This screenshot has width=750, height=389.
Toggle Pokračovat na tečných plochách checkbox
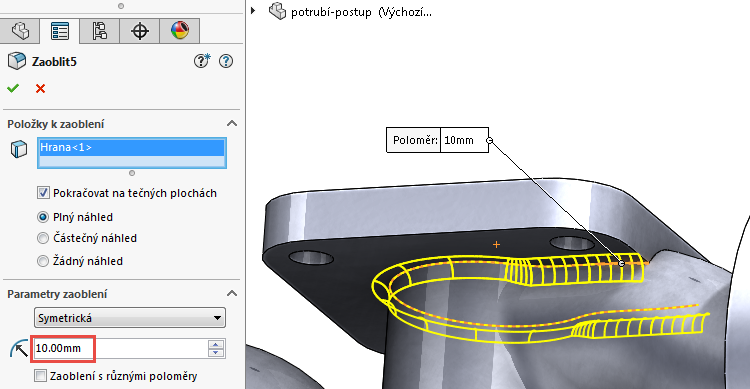pyautogui.click(x=43, y=193)
